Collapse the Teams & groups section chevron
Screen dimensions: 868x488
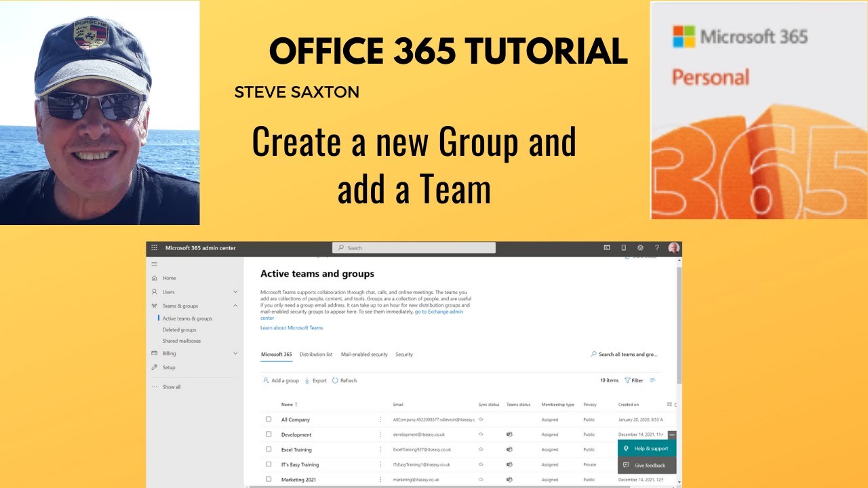click(x=235, y=306)
